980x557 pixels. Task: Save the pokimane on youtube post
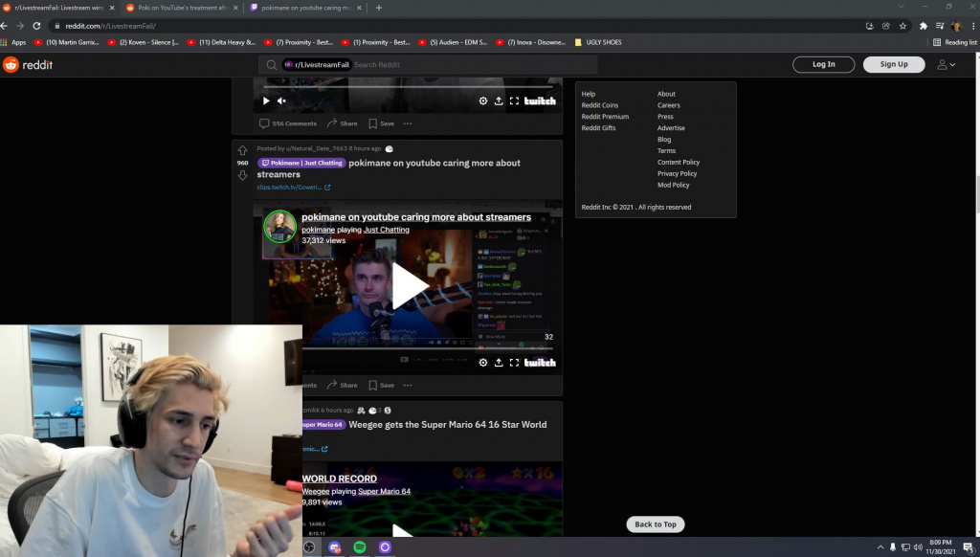(x=381, y=386)
